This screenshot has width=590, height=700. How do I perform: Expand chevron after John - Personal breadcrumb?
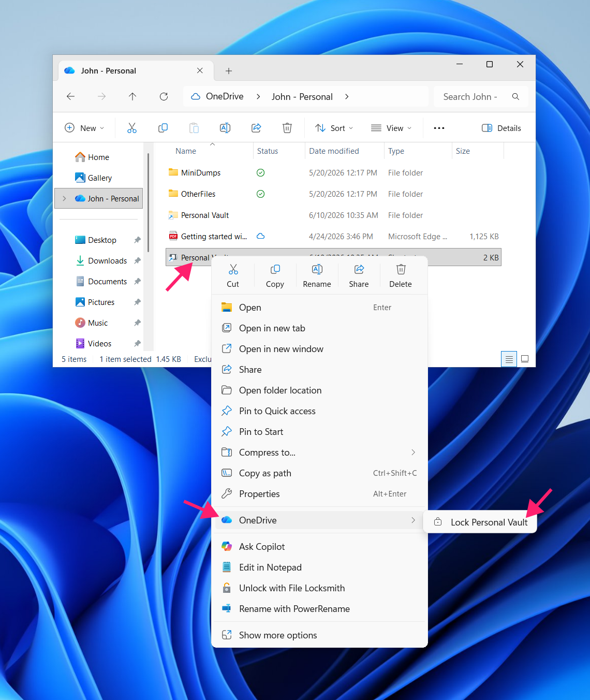(x=347, y=96)
